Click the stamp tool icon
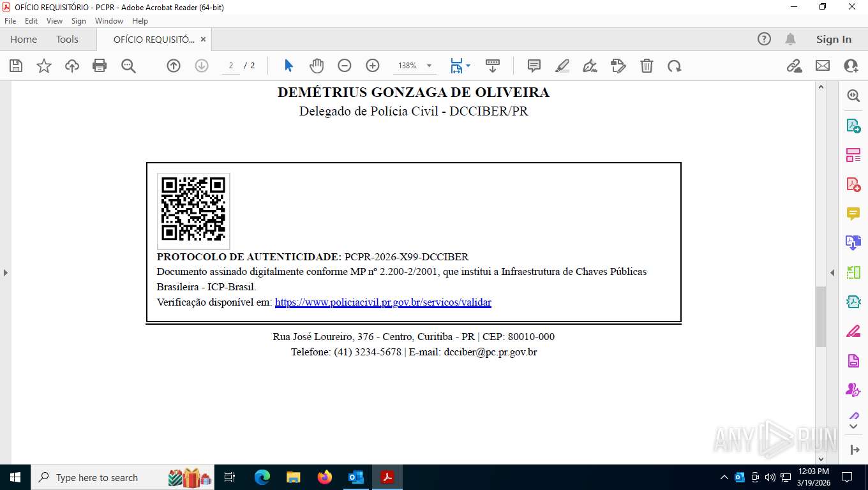The width and height of the screenshot is (868, 490). point(618,66)
